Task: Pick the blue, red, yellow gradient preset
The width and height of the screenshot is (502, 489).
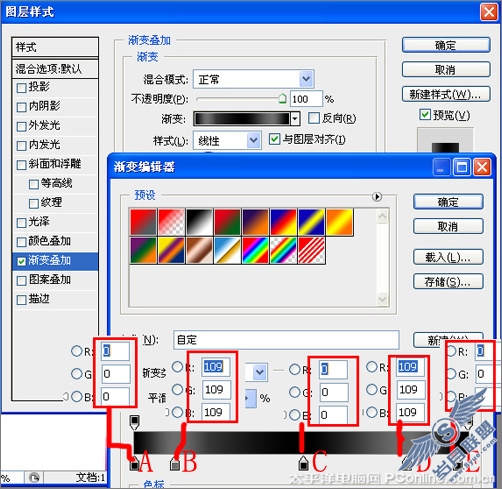Action: [283, 222]
